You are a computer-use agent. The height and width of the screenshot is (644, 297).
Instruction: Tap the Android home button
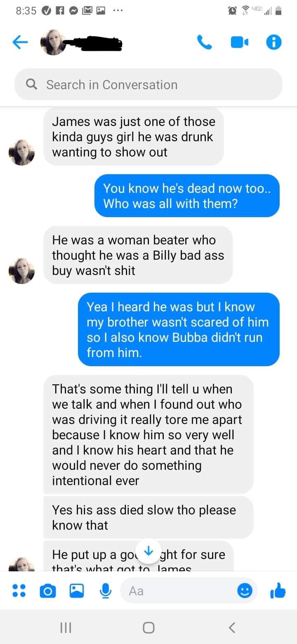click(148, 627)
